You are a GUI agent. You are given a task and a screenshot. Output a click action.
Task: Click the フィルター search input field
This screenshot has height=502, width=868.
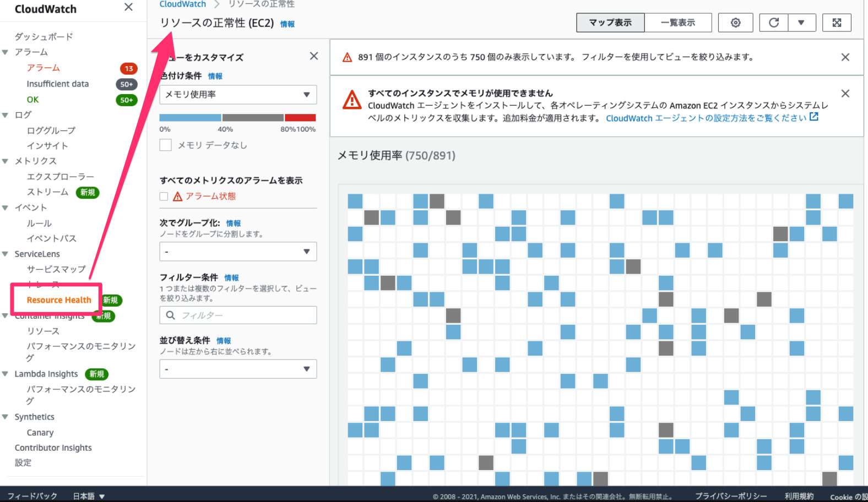coord(238,315)
